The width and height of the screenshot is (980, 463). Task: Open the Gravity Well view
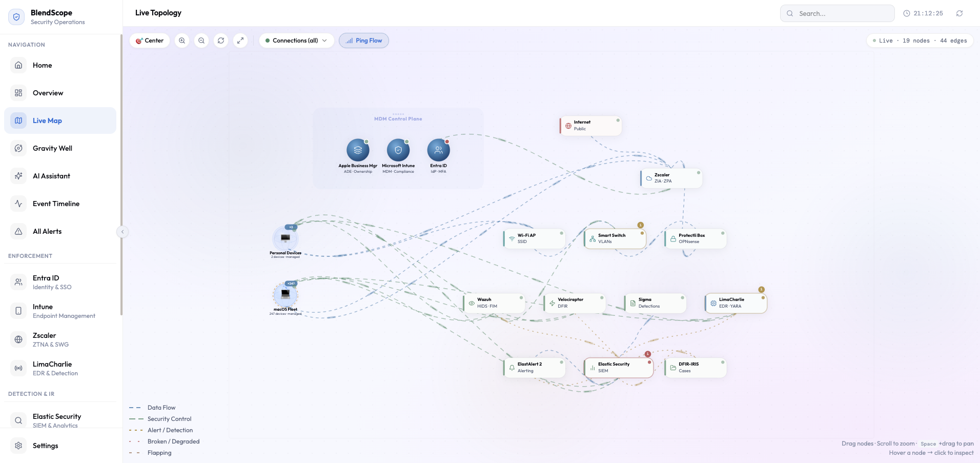coord(60,148)
